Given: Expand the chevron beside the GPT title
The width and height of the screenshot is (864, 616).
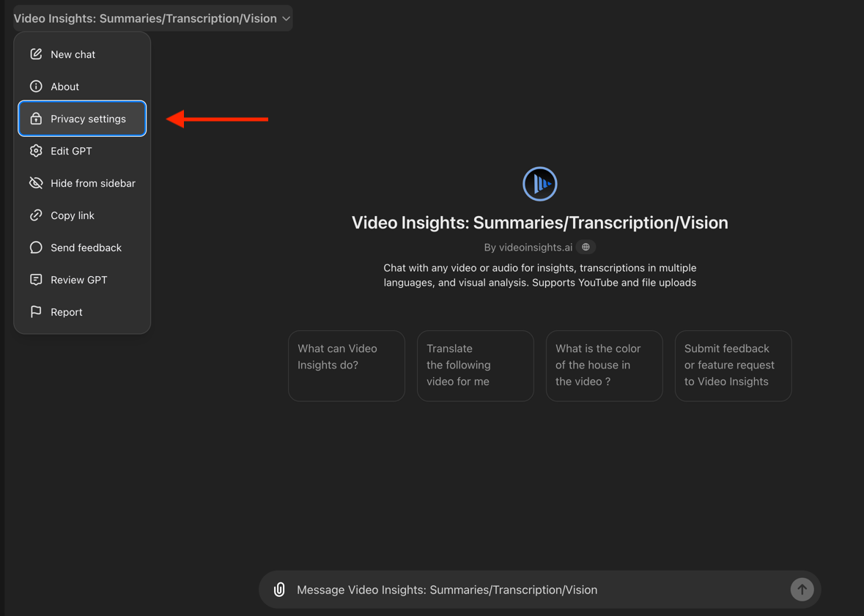Looking at the screenshot, I should (x=286, y=19).
